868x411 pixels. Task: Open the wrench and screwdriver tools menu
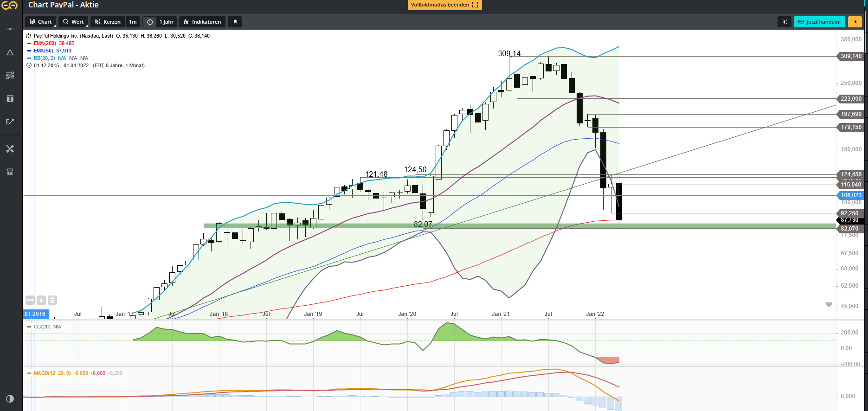pos(10,149)
